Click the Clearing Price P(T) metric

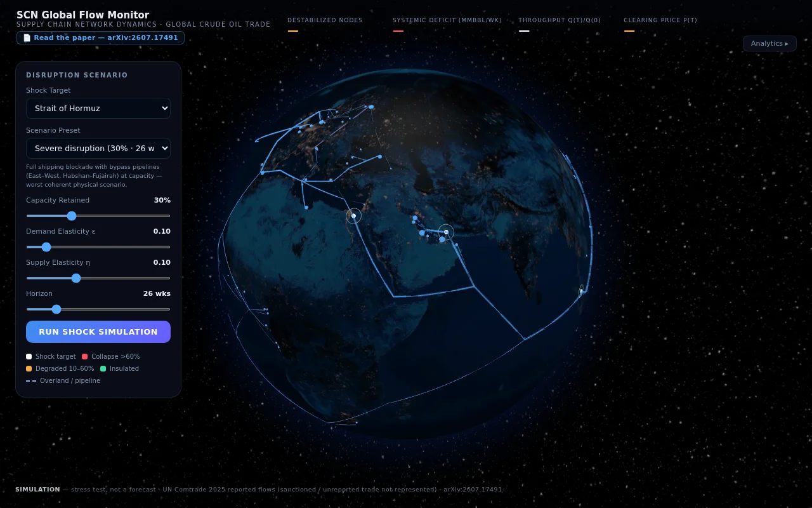pos(660,24)
